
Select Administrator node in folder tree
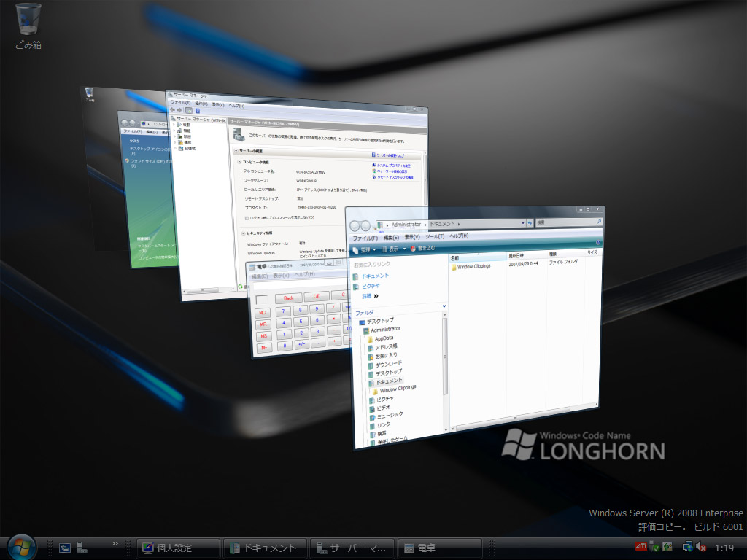pyautogui.click(x=382, y=330)
